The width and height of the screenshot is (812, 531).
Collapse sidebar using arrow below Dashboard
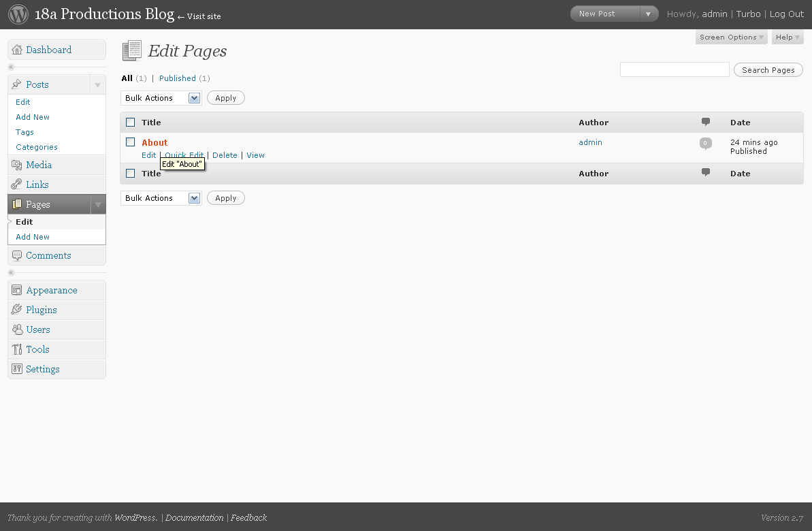click(x=11, y=67)
